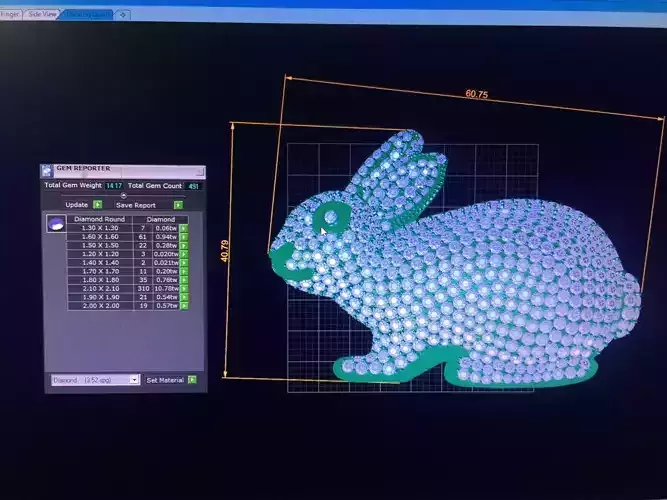The image size is (667, 500).
Task: Select the 2.00 X 2.00 size cell
Action: tap(100, 306)
